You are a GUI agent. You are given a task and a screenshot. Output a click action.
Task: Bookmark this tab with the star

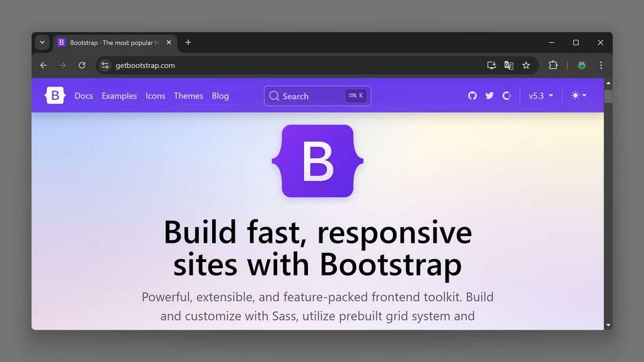tap(526, 65)
